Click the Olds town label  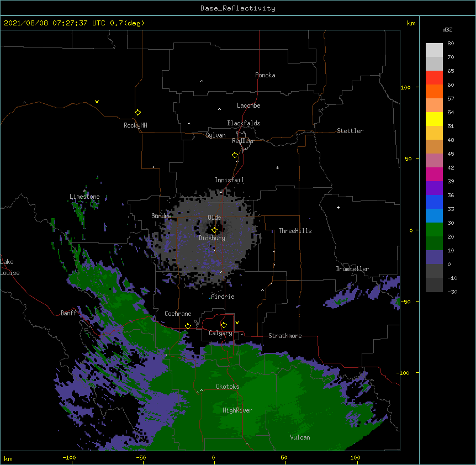point(214,218)
